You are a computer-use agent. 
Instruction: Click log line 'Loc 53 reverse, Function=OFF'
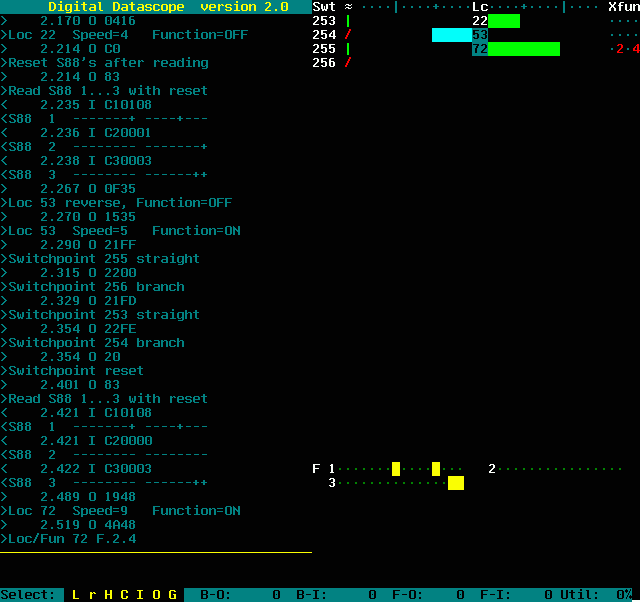[116, 203]
